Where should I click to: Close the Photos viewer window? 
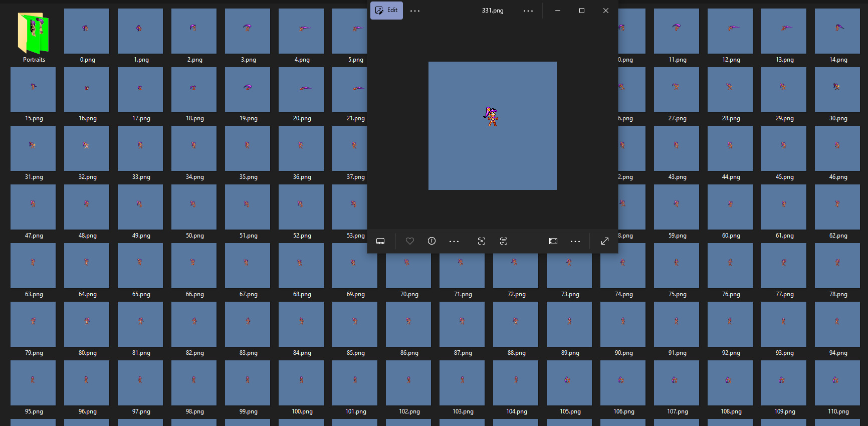(606, 11)
